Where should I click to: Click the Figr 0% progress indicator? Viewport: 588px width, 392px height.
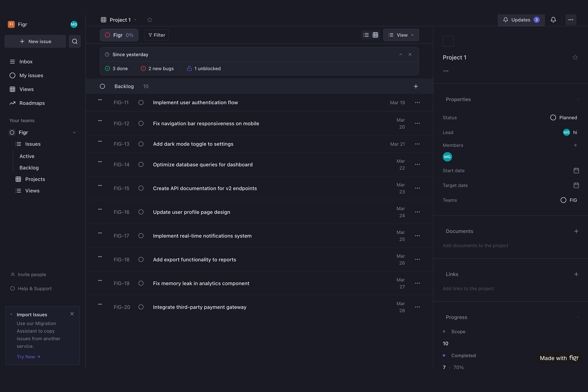point(119,35)
